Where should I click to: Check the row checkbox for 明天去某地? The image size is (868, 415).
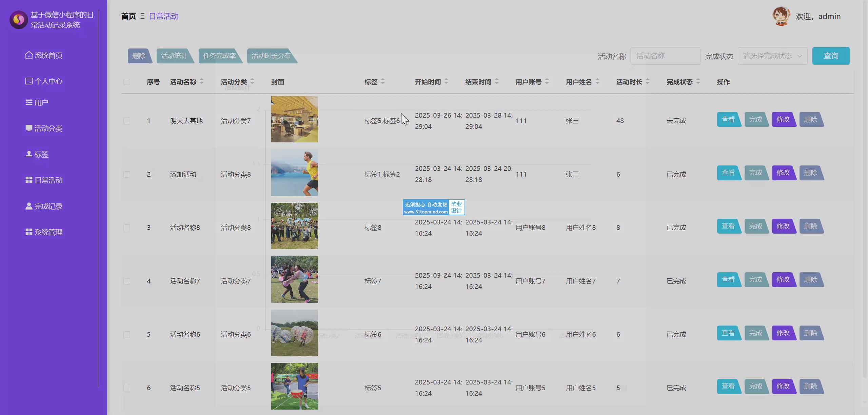(127, 121)
